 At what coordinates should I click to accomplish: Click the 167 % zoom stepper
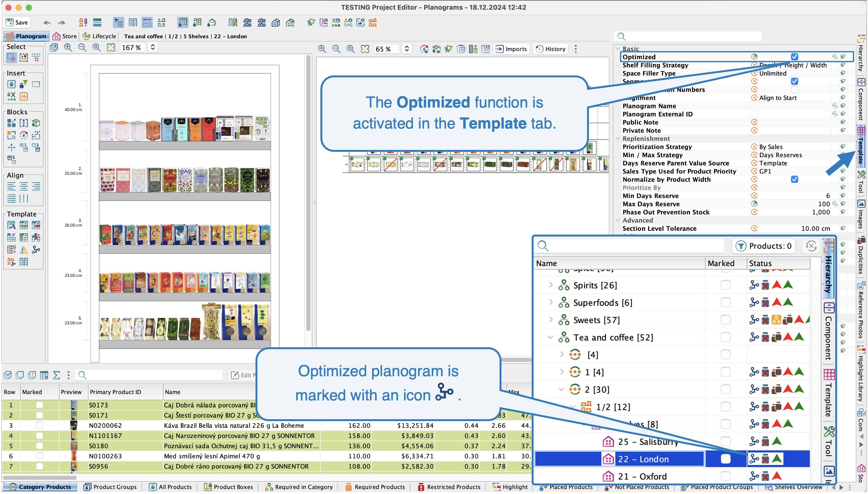tap(153, 47)
